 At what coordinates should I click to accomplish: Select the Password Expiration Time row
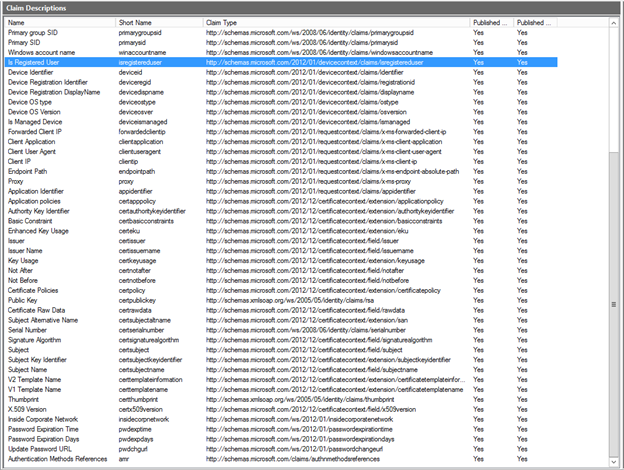click(281, 429)
